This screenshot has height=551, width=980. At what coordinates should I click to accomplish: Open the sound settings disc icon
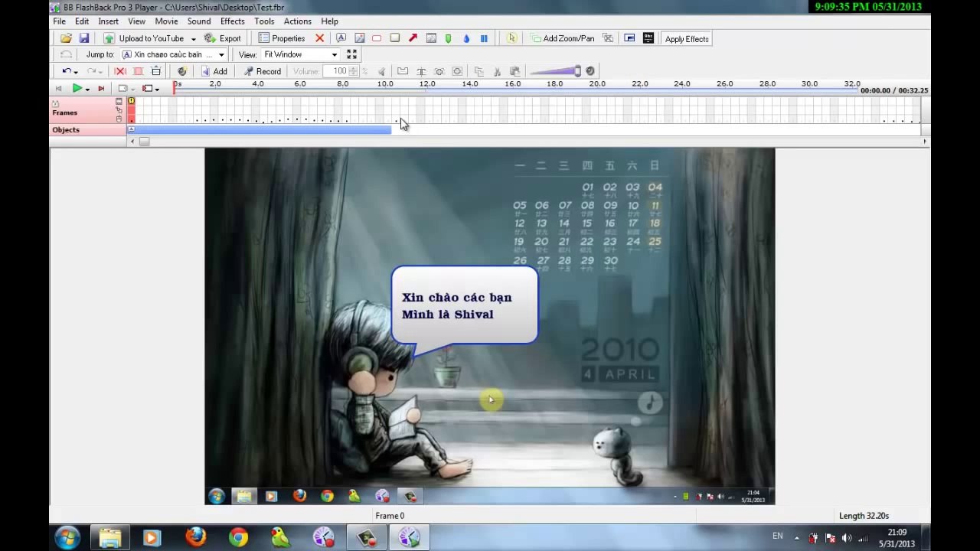[x=182, y=71]
